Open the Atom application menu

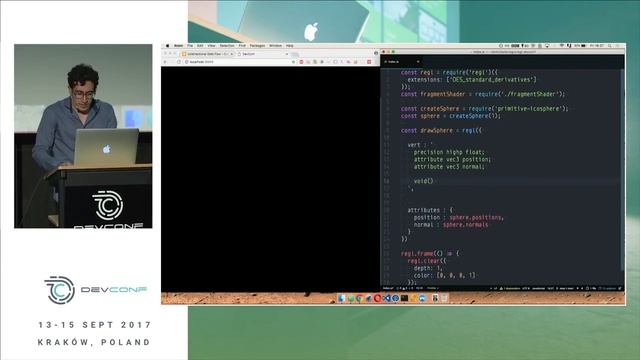pyautogui.click(x=178, y=46)
